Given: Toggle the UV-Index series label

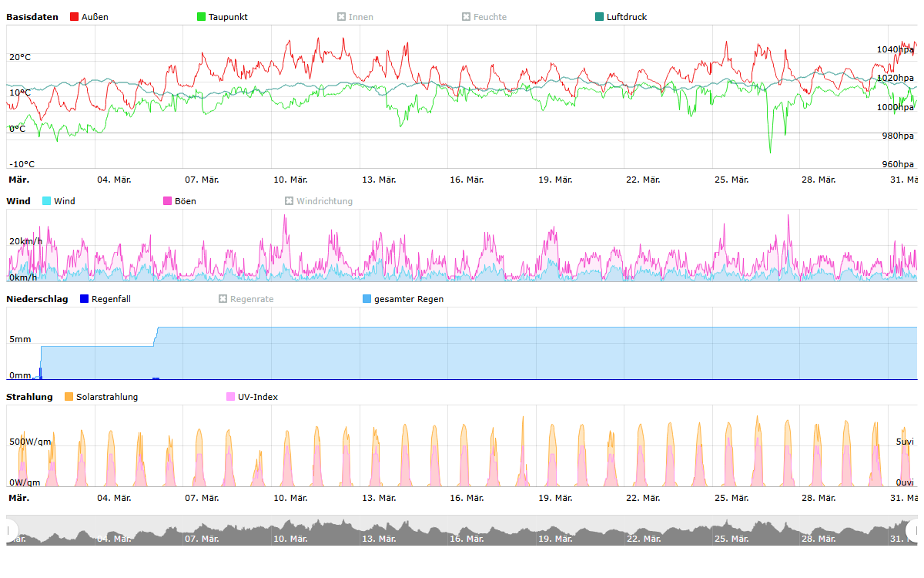Looking at the screenshot, I should (258, 397).
